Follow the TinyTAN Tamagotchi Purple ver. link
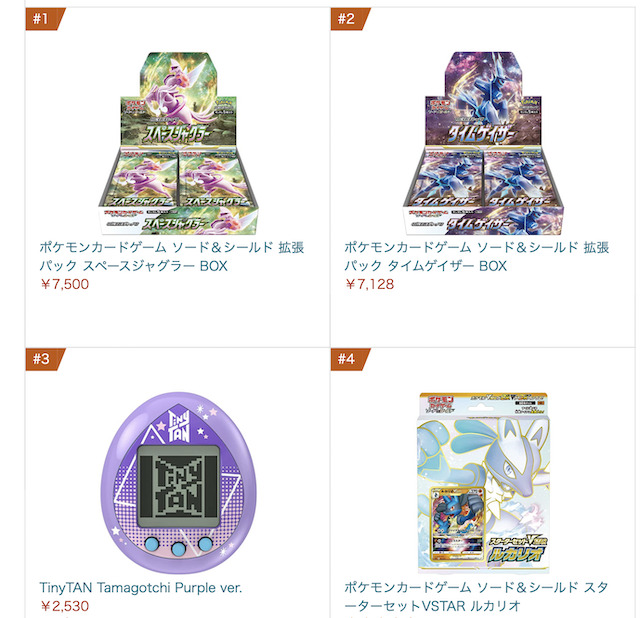Image resolution: width=640 pixels, height=618 pixels. (141, 588)
